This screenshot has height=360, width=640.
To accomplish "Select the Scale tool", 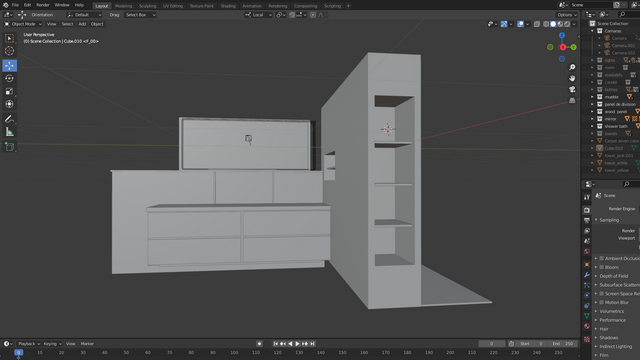I will 9,91.
